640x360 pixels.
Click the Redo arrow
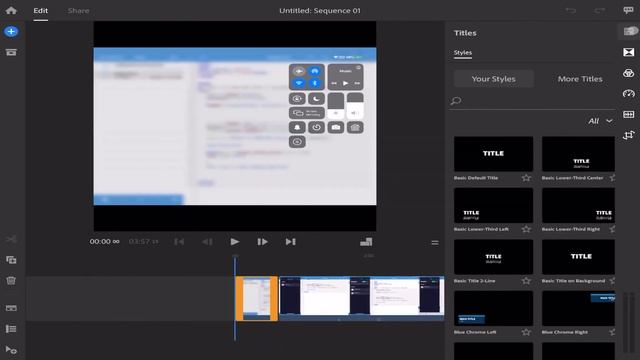(x=600, y=10)
